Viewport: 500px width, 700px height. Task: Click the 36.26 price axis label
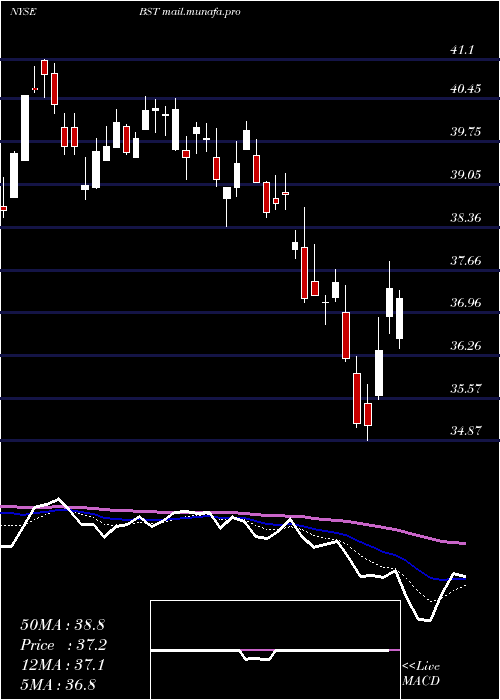tap(465, 346)
